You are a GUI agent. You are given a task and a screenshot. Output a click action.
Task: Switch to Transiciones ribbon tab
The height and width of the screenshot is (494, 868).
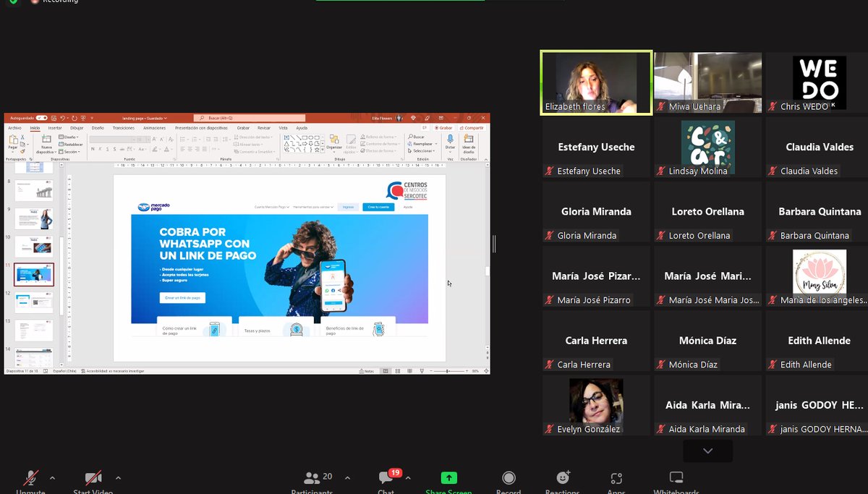(x=123, y=128)
